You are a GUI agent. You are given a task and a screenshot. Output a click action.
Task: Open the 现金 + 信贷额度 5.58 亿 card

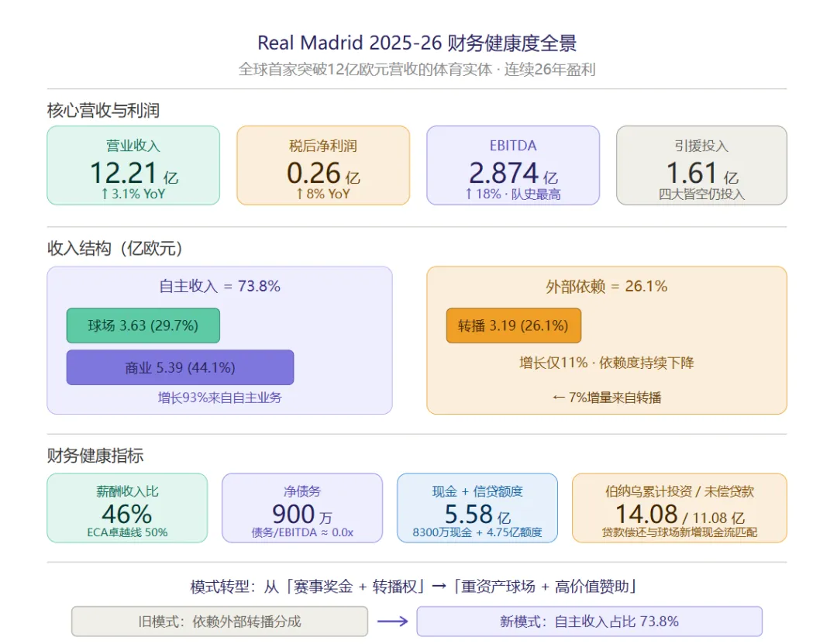click(477, 508)
